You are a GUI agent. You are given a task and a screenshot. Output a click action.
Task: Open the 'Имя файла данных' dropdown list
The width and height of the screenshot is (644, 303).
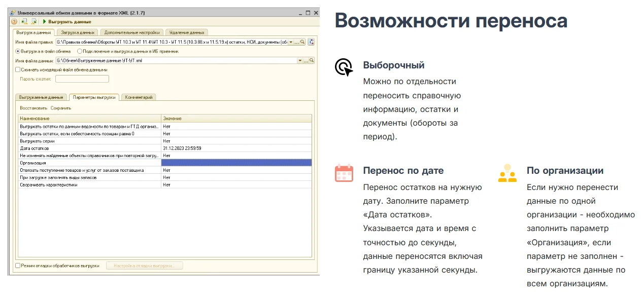[x=299, y=60]
